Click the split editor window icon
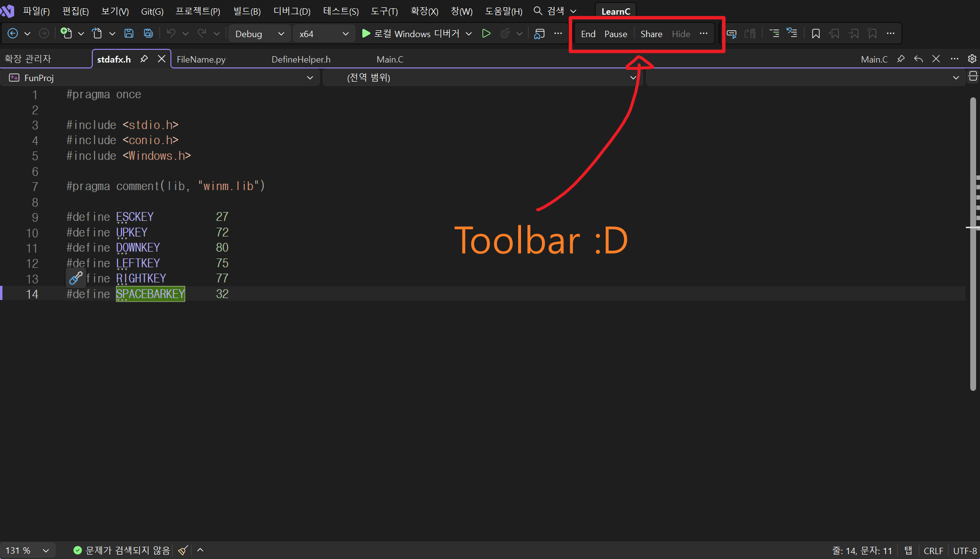Screen dimensions: 980x559 tap(973, 77)
